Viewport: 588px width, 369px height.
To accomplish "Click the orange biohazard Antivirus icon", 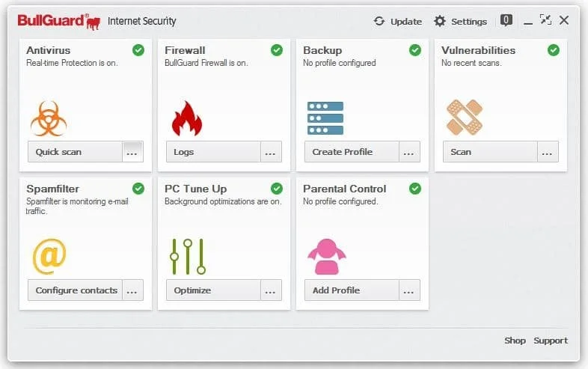I will click(x=49, y=118).
